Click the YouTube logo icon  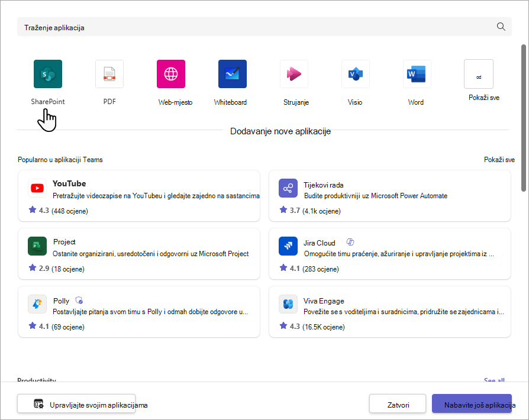tap(37, 188)
